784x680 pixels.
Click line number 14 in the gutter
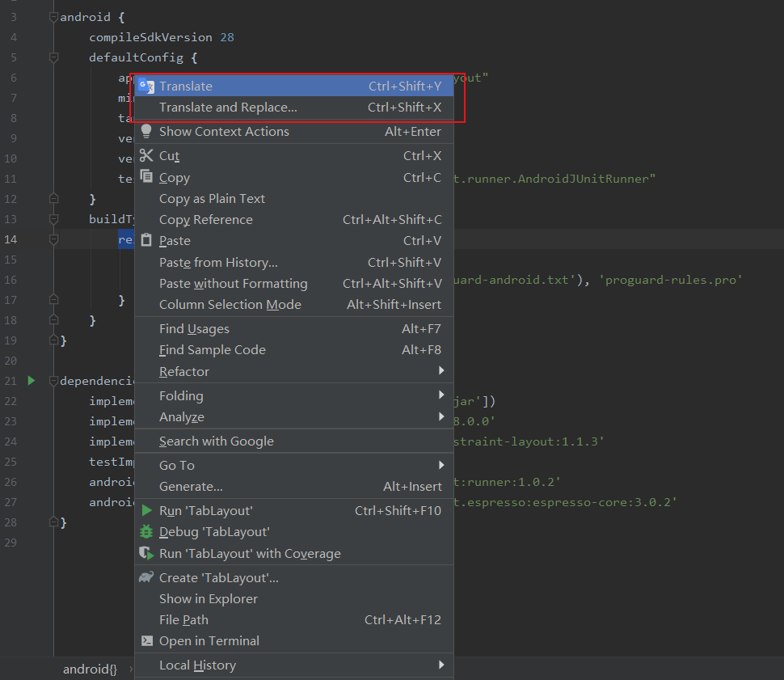click(11, 239)
